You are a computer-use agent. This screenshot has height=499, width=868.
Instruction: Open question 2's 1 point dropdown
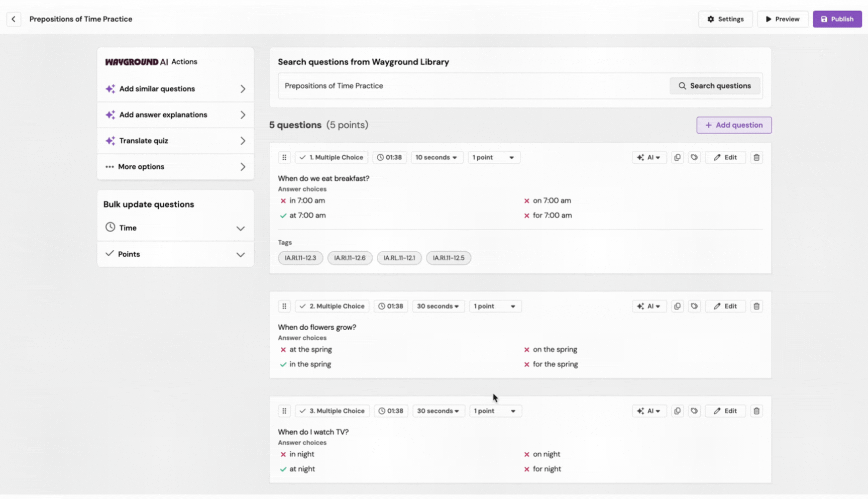(495, 306)
